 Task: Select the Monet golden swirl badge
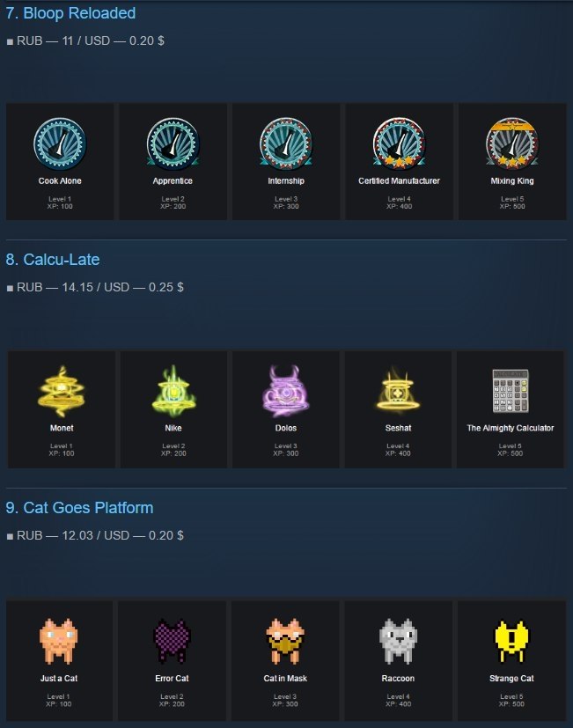point(62,392)
